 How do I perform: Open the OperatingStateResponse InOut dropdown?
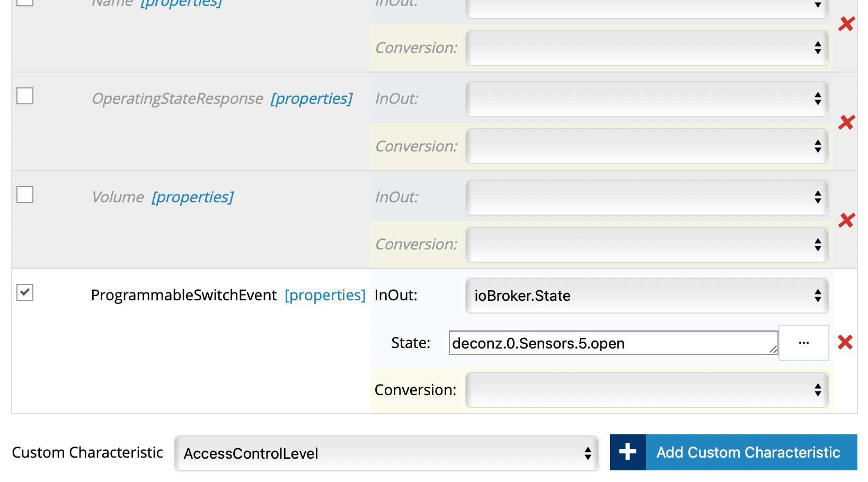(x=646, y=99)
